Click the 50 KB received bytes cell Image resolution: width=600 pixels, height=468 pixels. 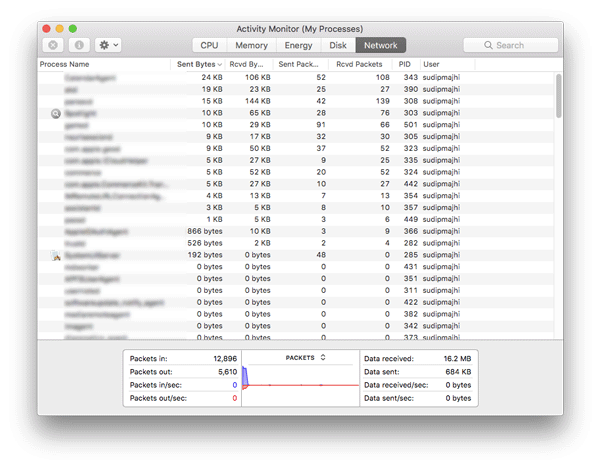tap(260, 148)
